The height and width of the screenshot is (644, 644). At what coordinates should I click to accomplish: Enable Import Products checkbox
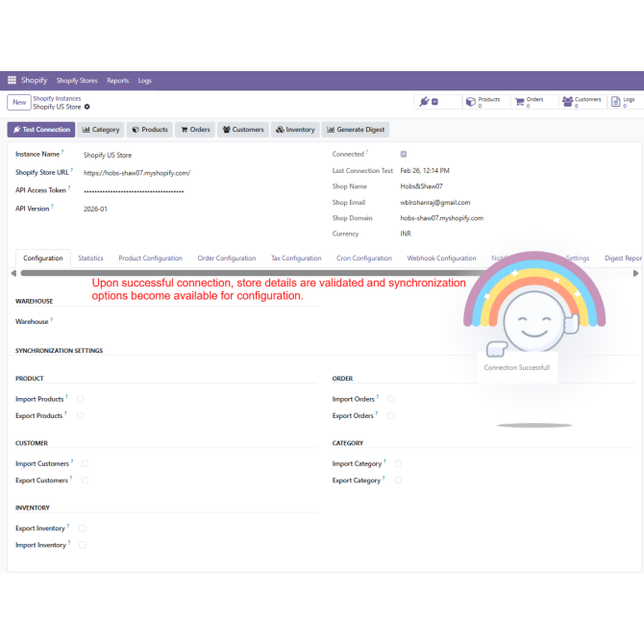80,399
